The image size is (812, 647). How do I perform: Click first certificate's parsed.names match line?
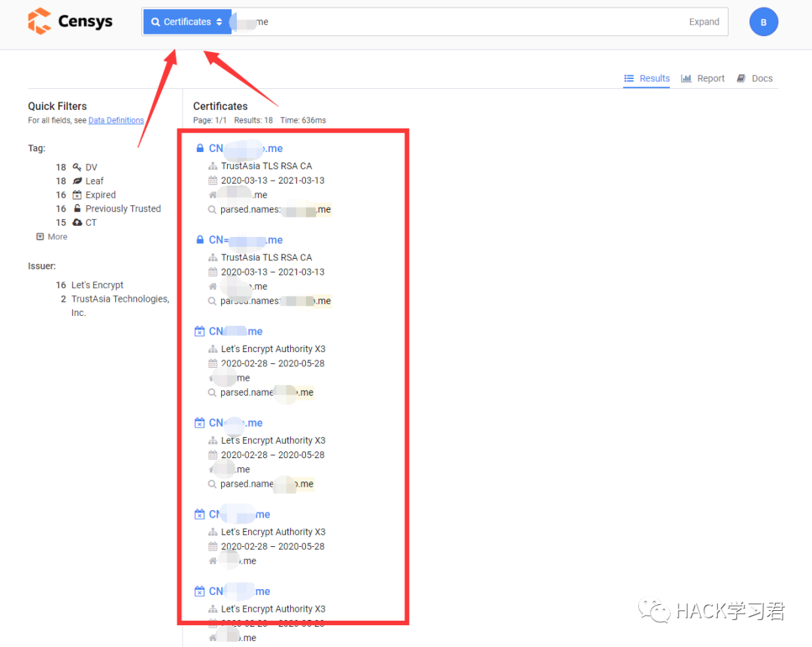tap(270, 209)
